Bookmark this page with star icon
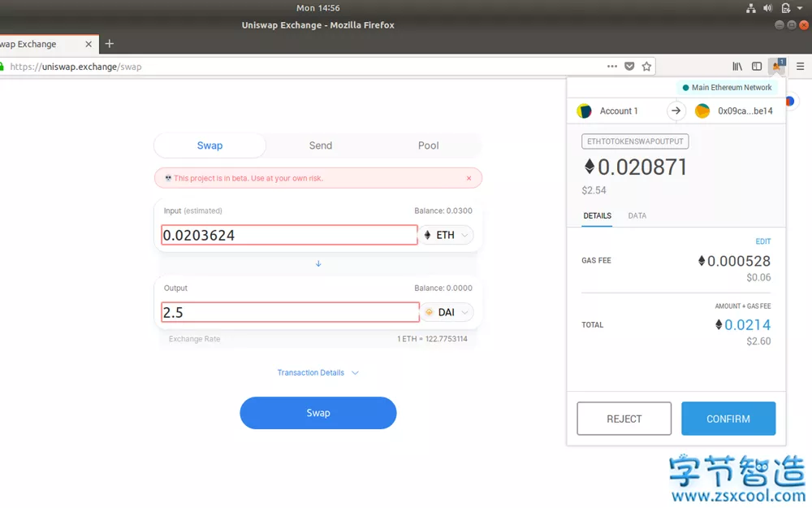Screen dimensions: 812x508 [646, 67]
